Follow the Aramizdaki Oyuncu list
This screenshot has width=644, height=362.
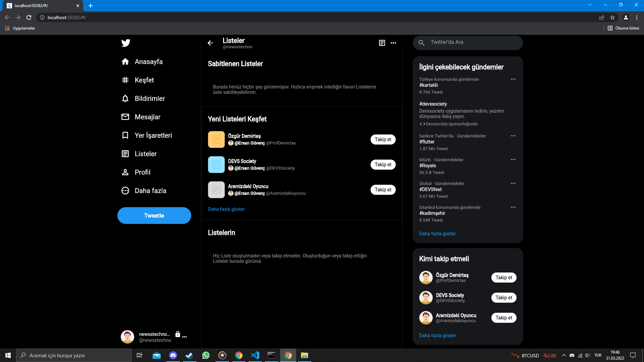coord(383,190)
